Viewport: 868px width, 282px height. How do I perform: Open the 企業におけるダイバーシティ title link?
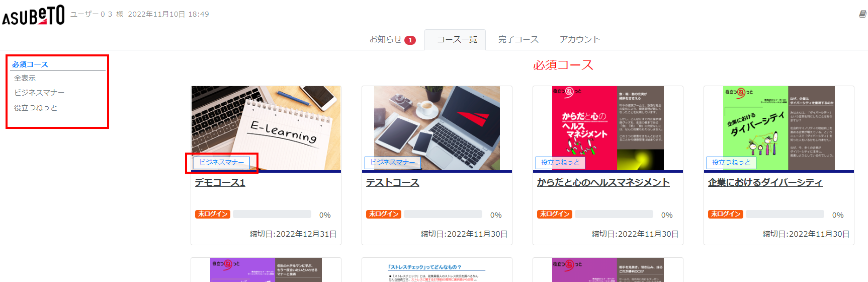(x=765, y=182)
